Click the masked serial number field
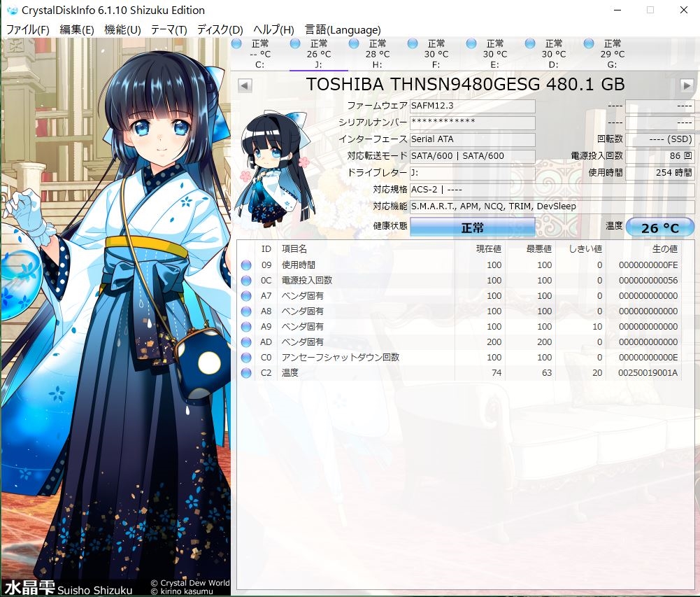 pyautogui.click(x=472, y=122)
